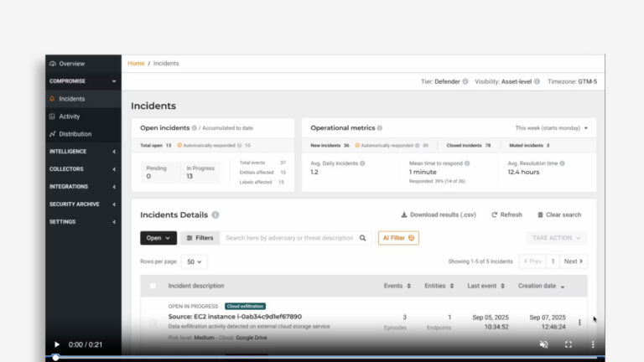Play the video
Screen dimensions: 644x362
[57, 344]
